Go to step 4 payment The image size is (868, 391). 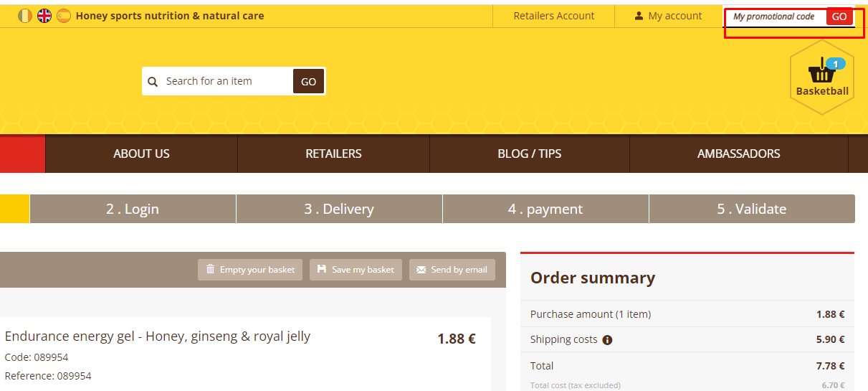click(x=545, y=209)
